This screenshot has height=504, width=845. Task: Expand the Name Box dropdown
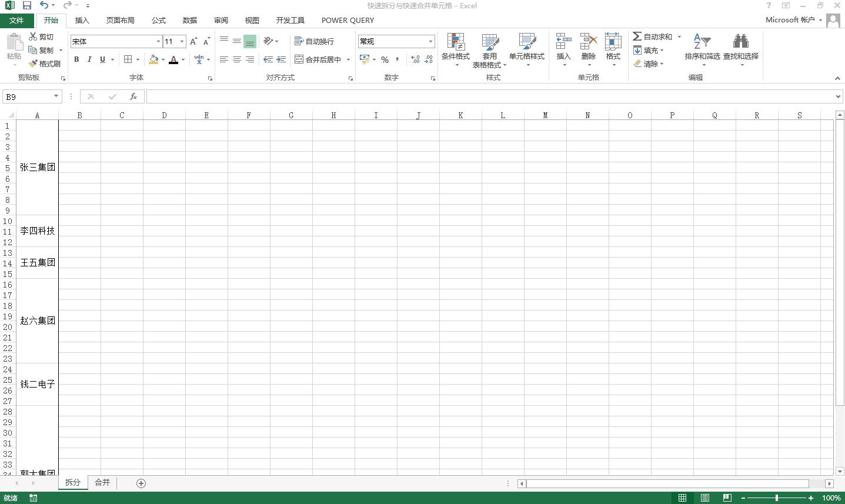(56, 96)
